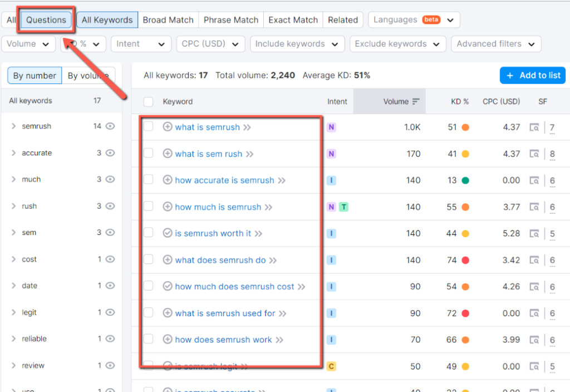
Task: Open the Intent filter dropdown
Action: (141, 43)
